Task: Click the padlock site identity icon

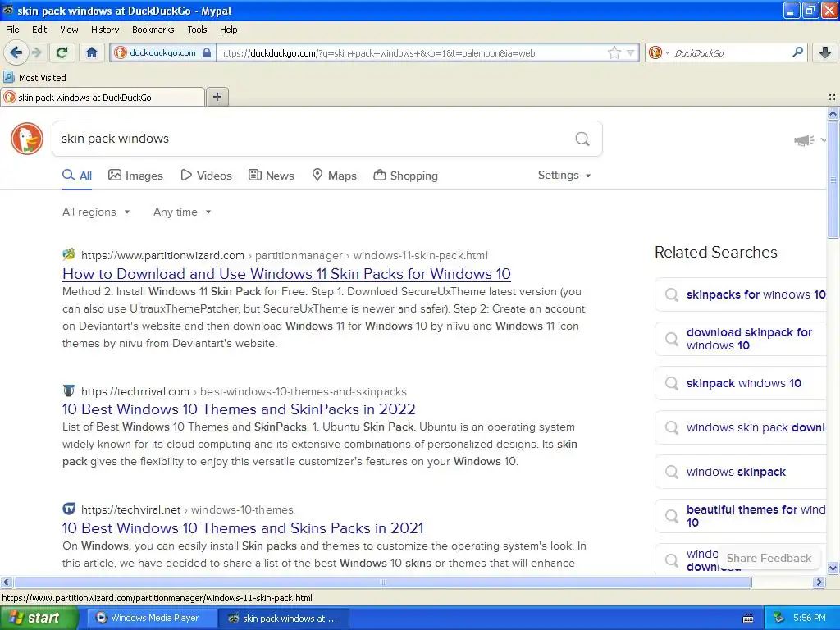Action: [207, 53]
